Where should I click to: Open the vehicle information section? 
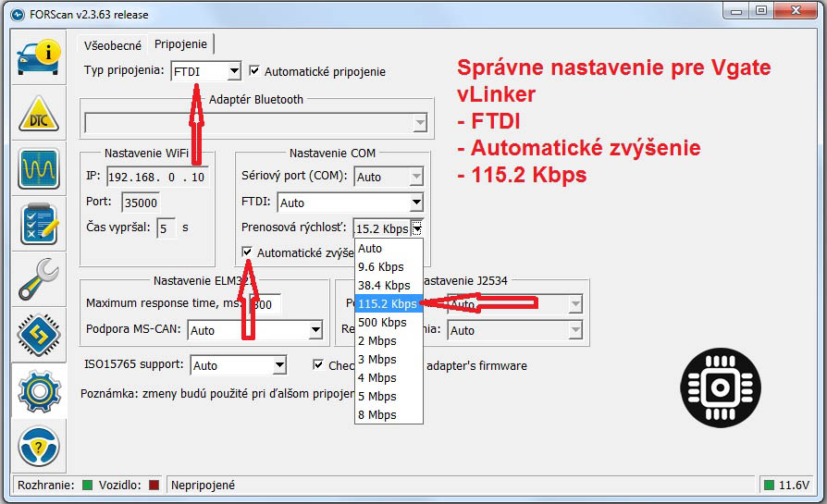coord(39,57)
